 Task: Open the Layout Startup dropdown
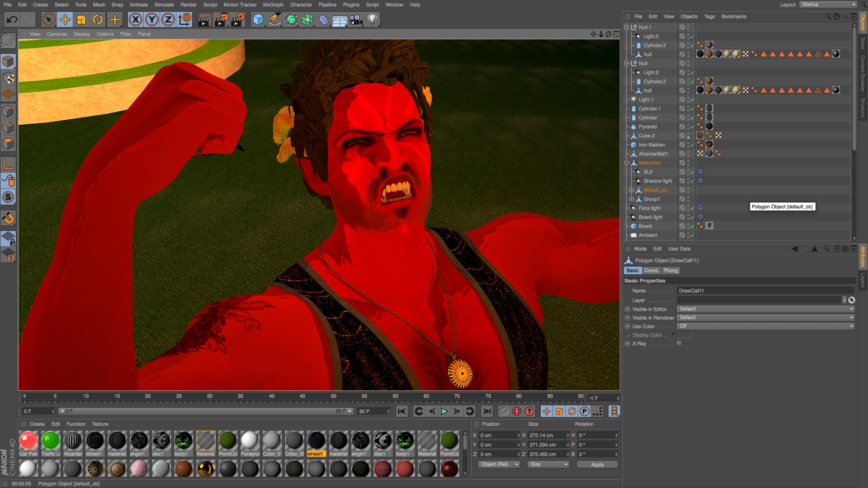pyautogui.click(x=829, y=5)
